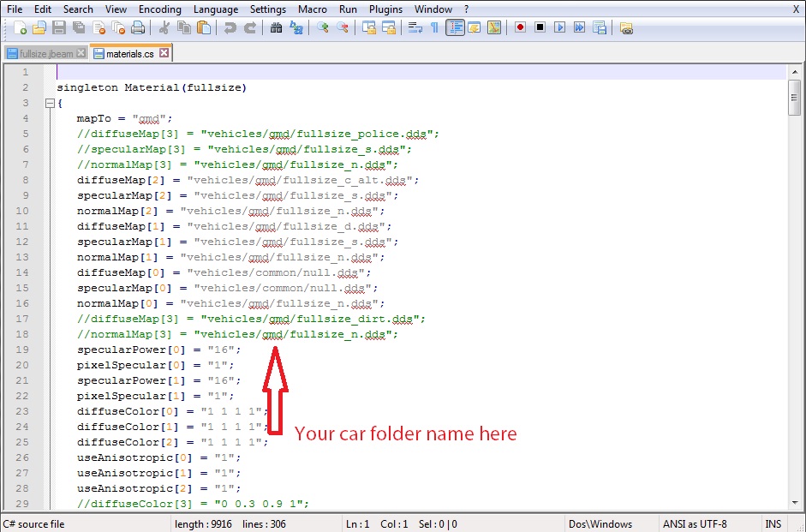Click the Paste clipboard icon
The width and height of the screenshot is (806, 532).
coord(204,27)
